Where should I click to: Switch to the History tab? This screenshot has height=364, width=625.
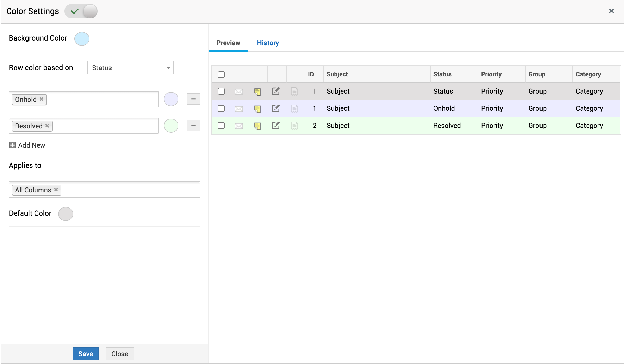(x=268, y=43)
